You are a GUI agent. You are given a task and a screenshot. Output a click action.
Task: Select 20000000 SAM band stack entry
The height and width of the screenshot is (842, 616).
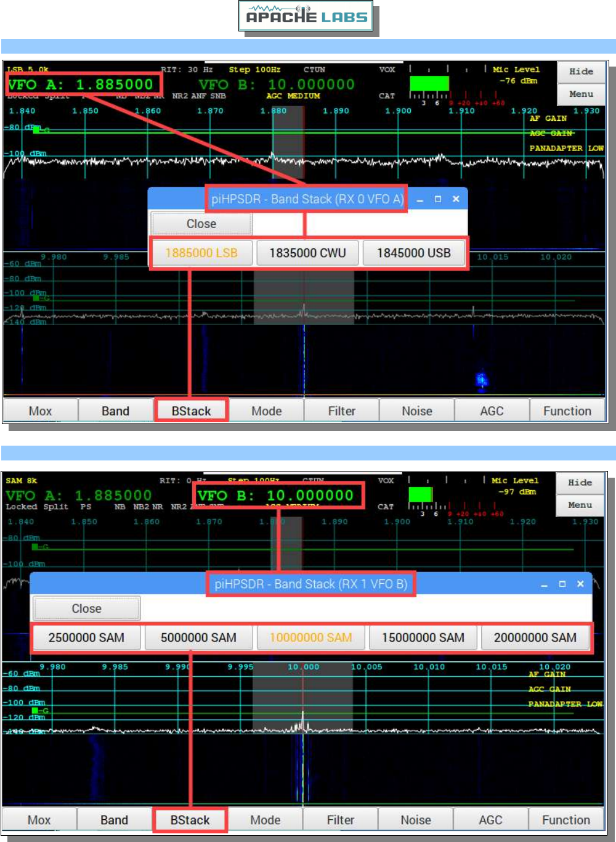535,638
